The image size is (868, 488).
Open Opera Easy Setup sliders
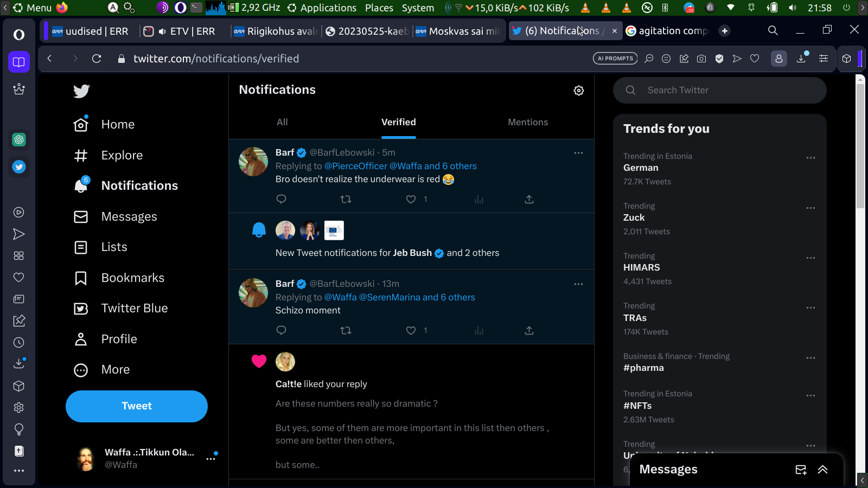pyautogui.click(x=824, y=59)
